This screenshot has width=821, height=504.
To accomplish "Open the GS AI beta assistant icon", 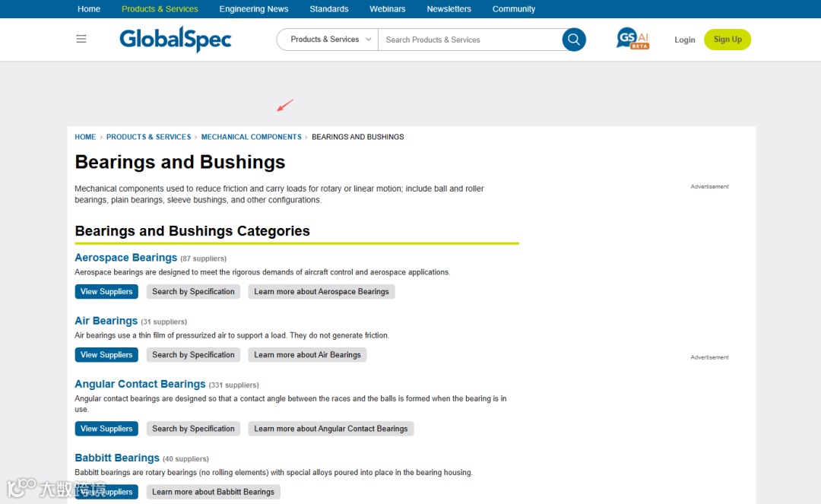I will pos(632,39).
